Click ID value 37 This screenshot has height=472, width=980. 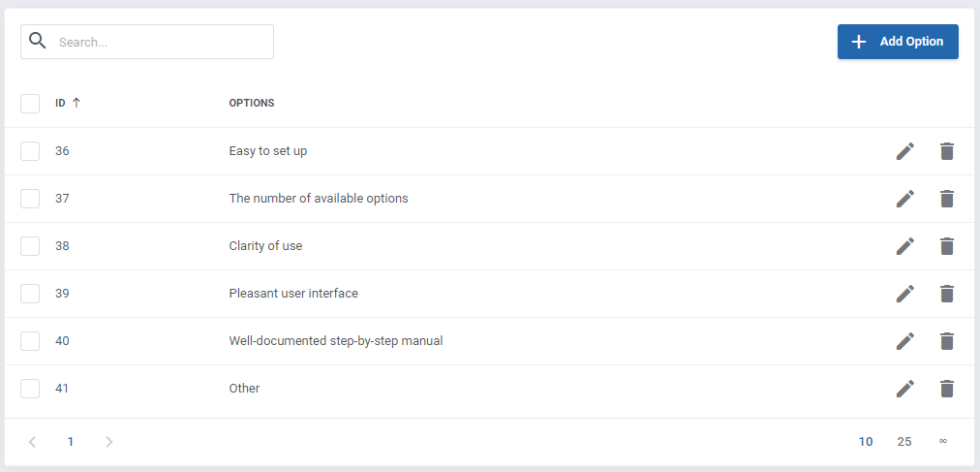62,199
